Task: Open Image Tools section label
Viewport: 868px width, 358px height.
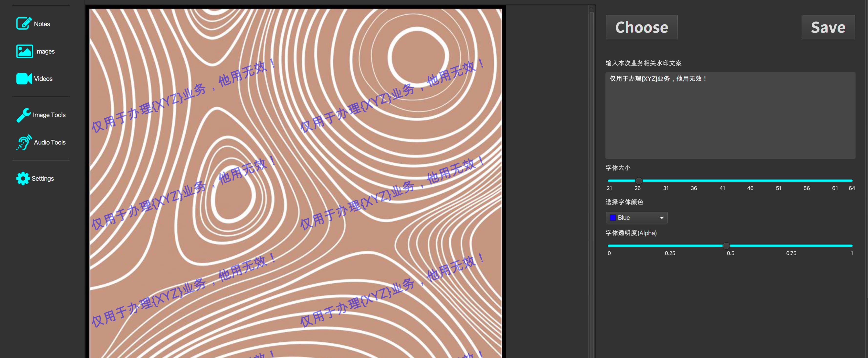Action: 49,115
